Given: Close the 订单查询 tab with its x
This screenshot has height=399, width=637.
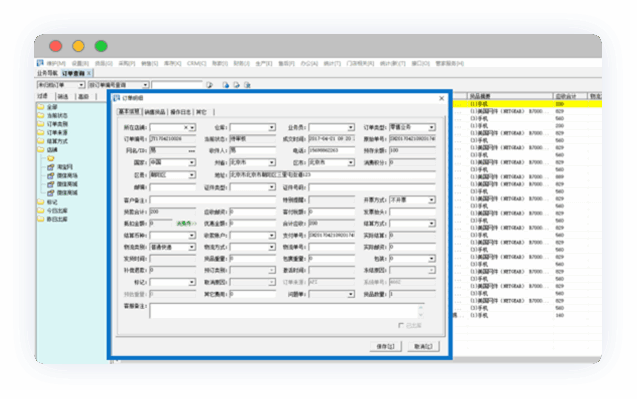Looking at the screenshot, I should [89, 73].
